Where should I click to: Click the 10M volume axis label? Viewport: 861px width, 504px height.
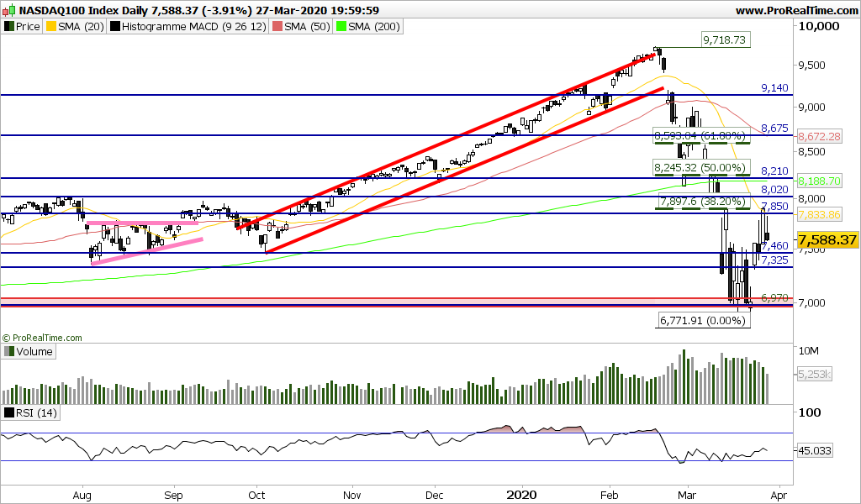[808, 350]
